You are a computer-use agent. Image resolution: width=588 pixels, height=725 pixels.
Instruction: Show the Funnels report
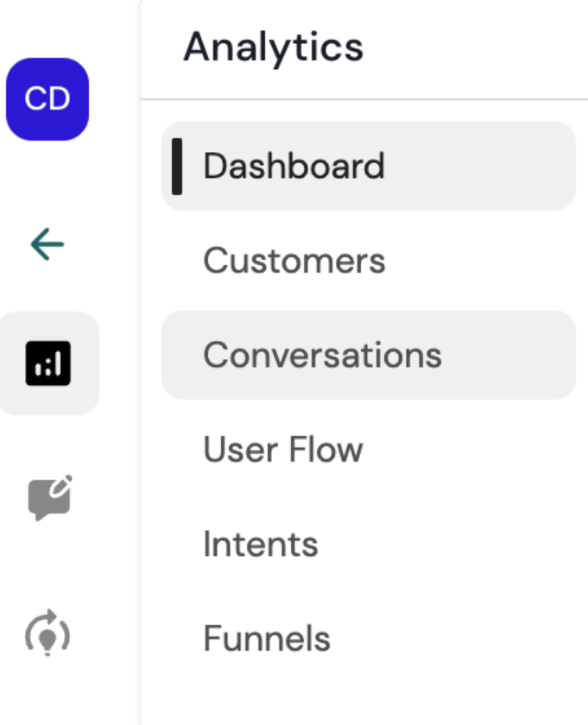(x=267, y=639)
